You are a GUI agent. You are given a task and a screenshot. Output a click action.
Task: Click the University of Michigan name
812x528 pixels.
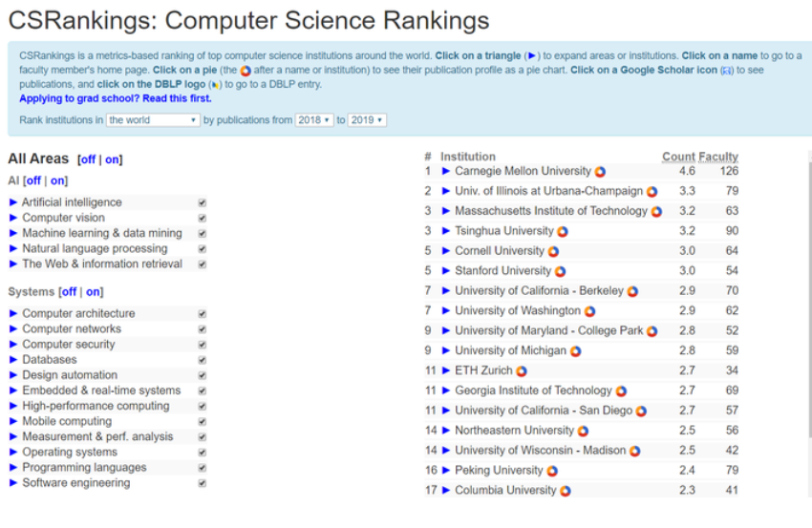point(510,350)
